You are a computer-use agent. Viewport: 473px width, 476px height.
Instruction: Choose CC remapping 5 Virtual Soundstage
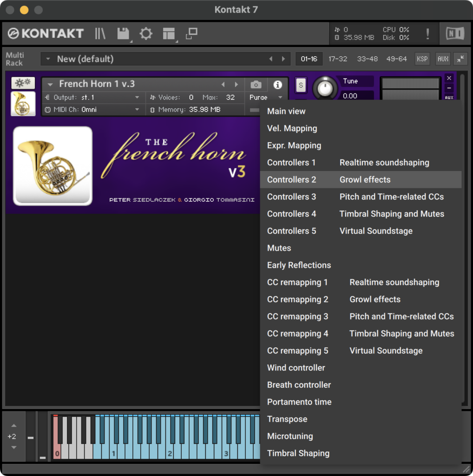(x=361, y=350)
